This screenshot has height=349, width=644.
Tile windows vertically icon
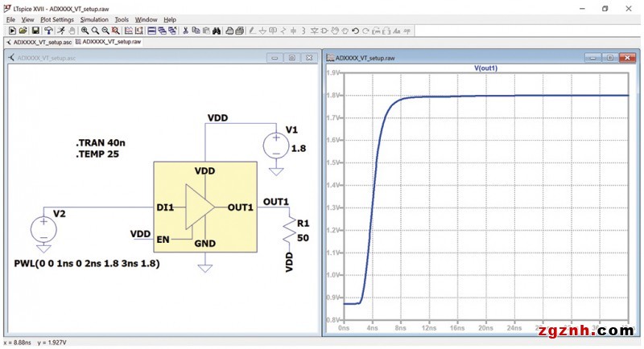point(163,31)
